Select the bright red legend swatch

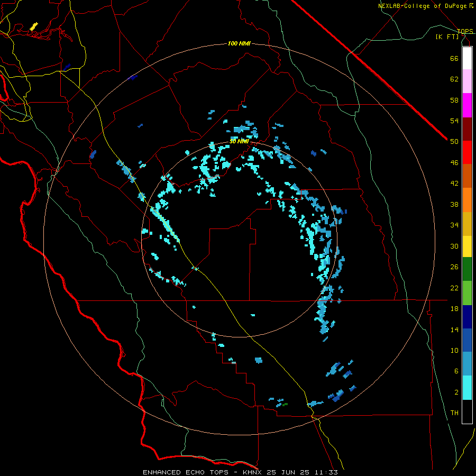(467, 152)
